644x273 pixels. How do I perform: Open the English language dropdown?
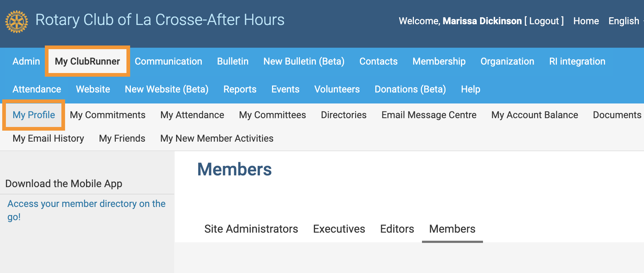point(624,21)
